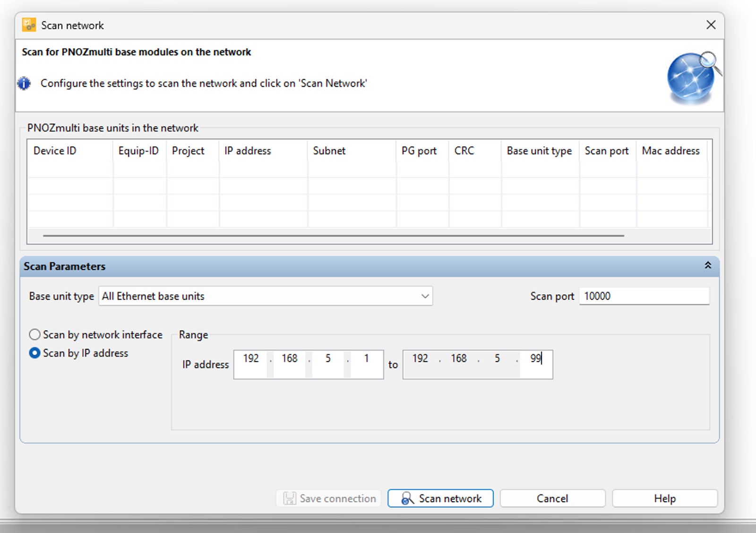
Task: Close the Scan network dialog
Action: click(x=711, y=25)
